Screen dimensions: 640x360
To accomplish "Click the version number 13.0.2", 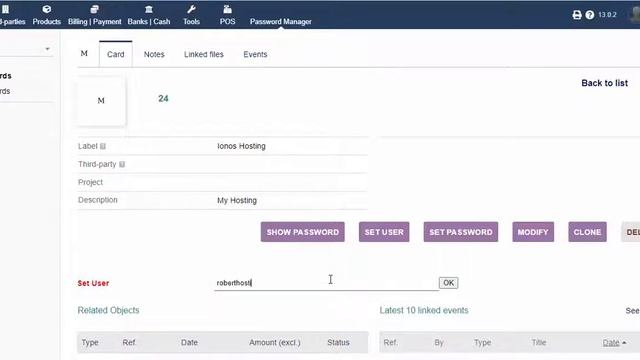I will 607,15.
